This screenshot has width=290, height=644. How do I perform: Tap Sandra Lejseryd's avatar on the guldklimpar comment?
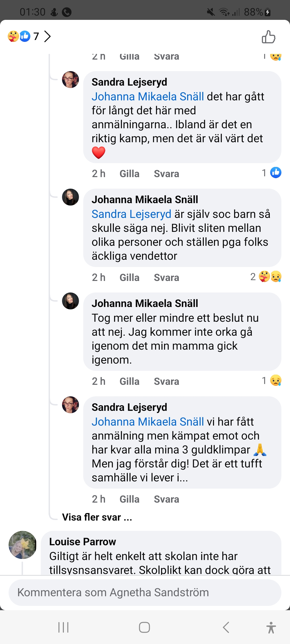[x=70, y=405]
